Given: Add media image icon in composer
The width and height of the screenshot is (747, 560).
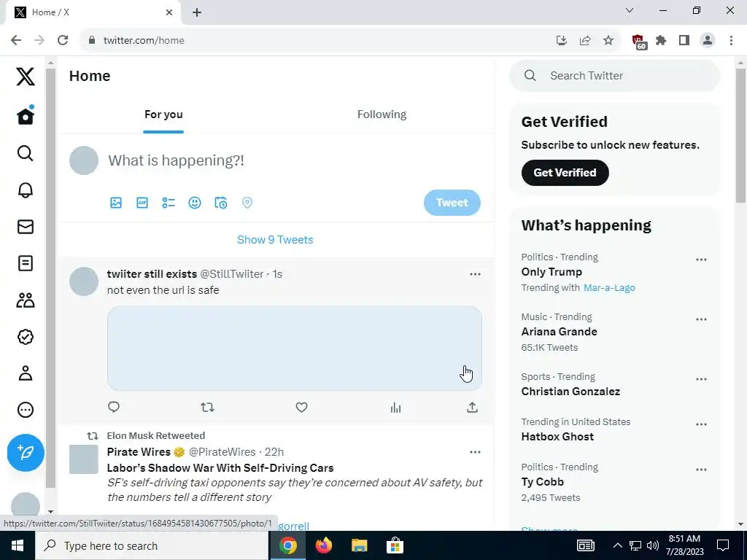Looking at the screenshot, I should coord(116,203).
